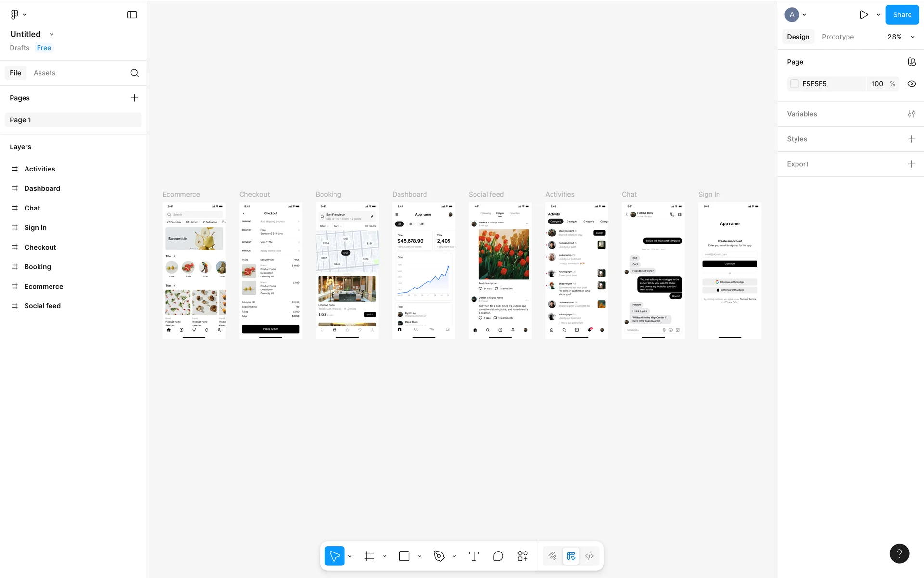This screenshot has height=578, width=924.
Task: Switch to the Assets tab
Action: (x=44, y=73)
